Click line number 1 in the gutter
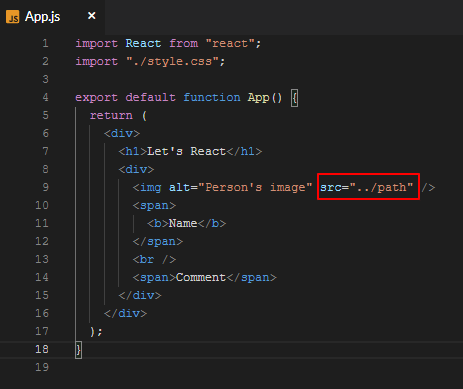 (x=45, y=43)
